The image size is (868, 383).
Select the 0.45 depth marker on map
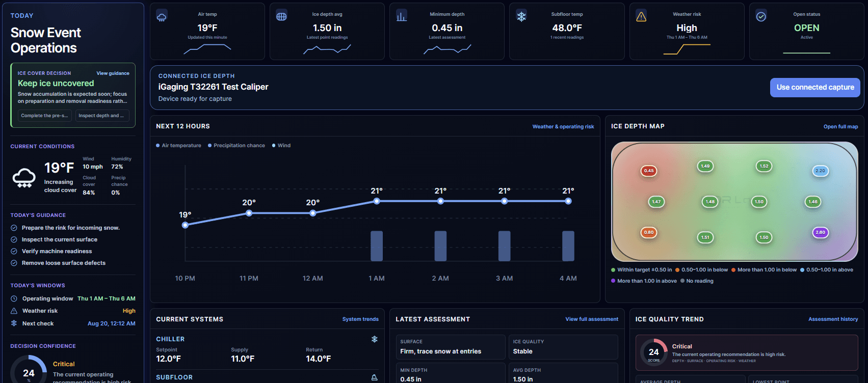coord(649,171)
